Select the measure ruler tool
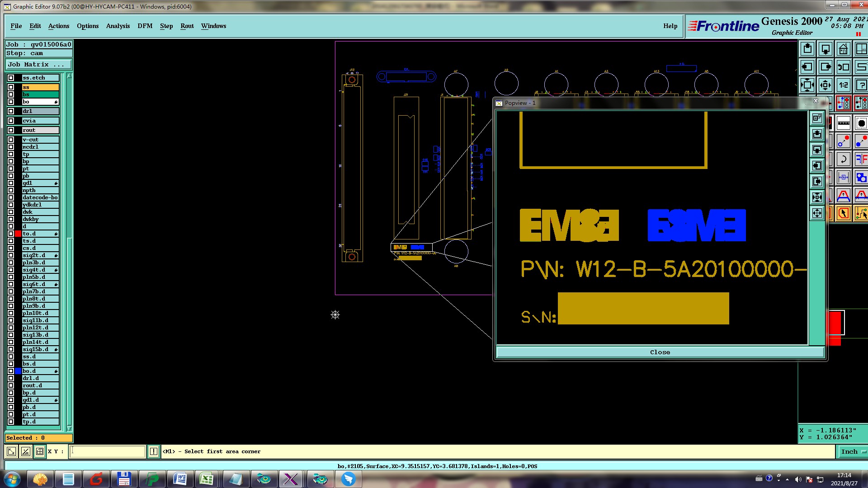 [x=844, y=123]
